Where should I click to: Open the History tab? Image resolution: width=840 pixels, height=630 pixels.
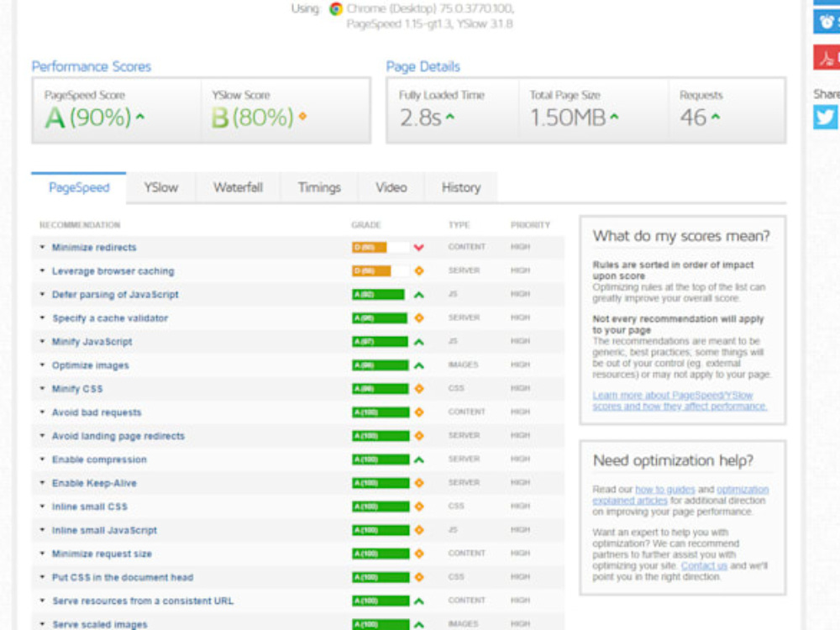coord(460,187)
